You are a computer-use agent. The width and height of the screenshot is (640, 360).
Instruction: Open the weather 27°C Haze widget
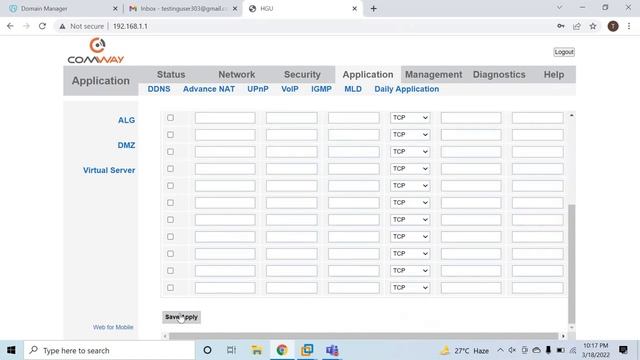coord(464,351)
